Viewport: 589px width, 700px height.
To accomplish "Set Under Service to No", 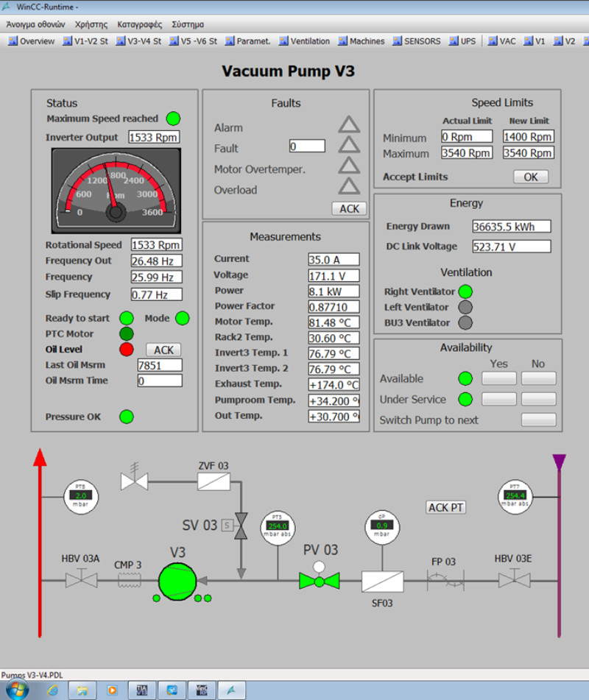I will (x=538, y=399).
